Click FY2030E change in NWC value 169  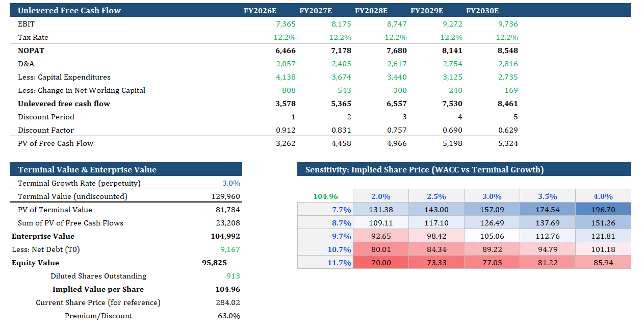pyautogui.click(x=511, y=90)
